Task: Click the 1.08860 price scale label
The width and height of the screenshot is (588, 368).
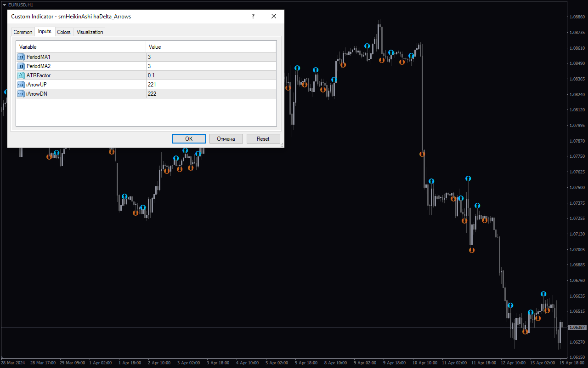Action: 577,17
